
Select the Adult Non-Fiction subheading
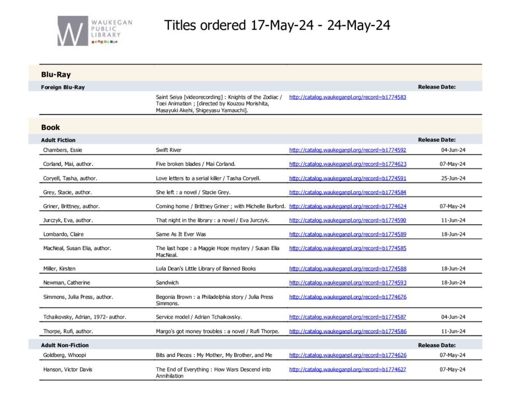click(65, 345)
